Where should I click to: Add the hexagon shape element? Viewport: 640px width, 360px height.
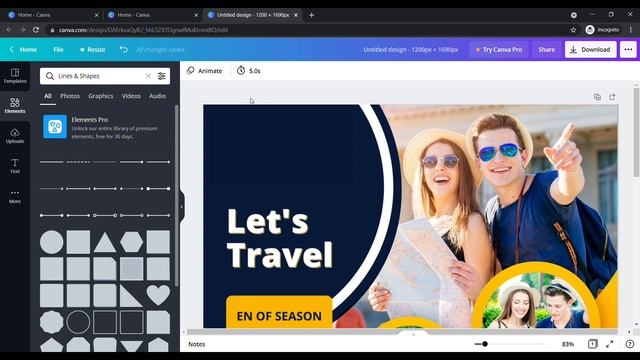click(x=131, y=242)
